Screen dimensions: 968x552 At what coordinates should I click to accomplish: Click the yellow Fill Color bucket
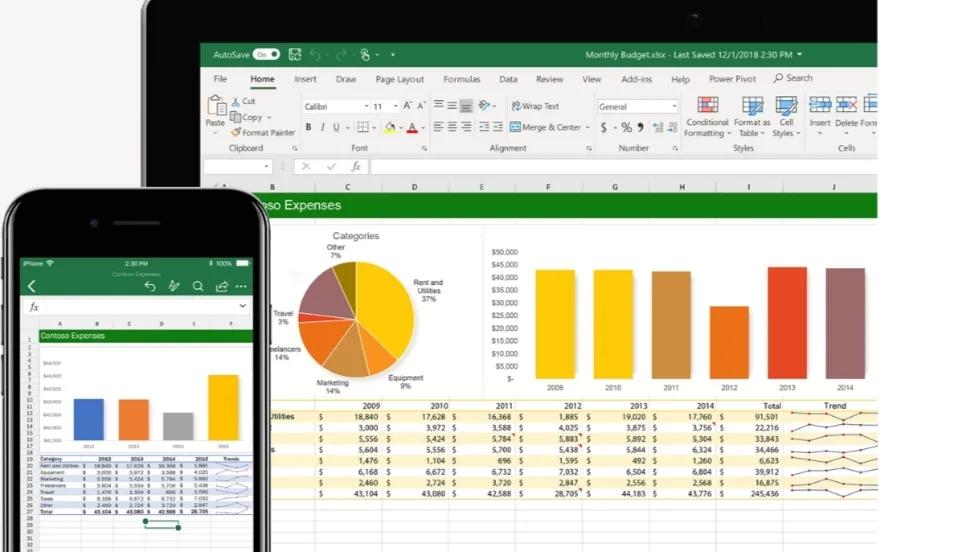390,127
